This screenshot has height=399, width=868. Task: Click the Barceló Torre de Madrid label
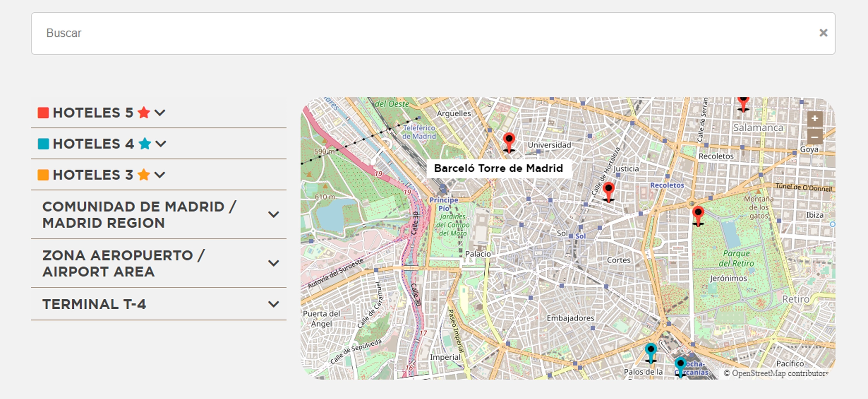(x=498, y=169)
